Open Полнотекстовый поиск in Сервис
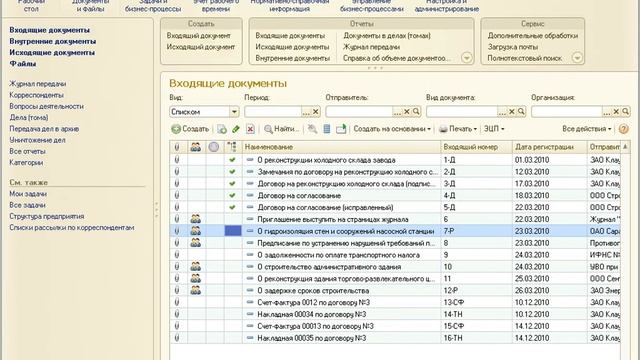The height and width of the screenshot is (360, 640). pyautogui.click(x=525, y=58)
